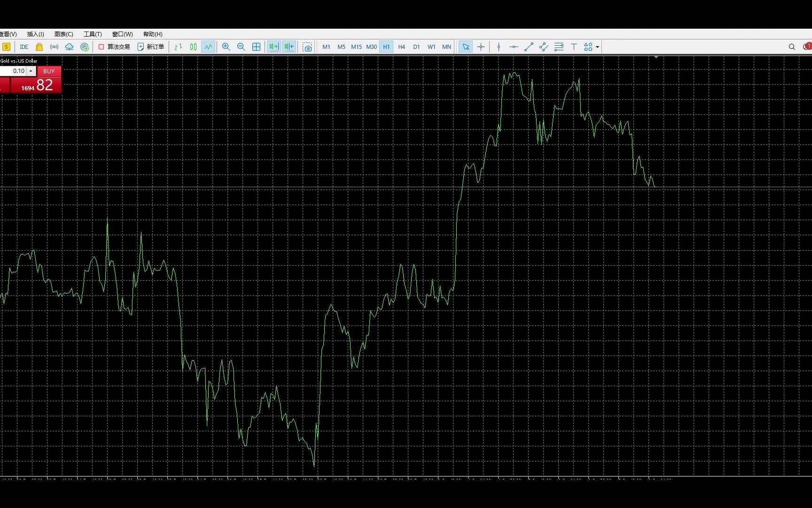The width and height of the screenshot is (812, 508).
Task: Click the search magnifier icon
Action: point(792,47)
